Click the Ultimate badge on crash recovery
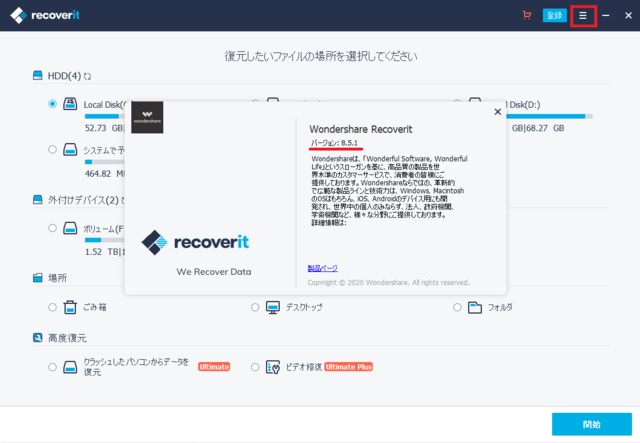 pos(214,367)
